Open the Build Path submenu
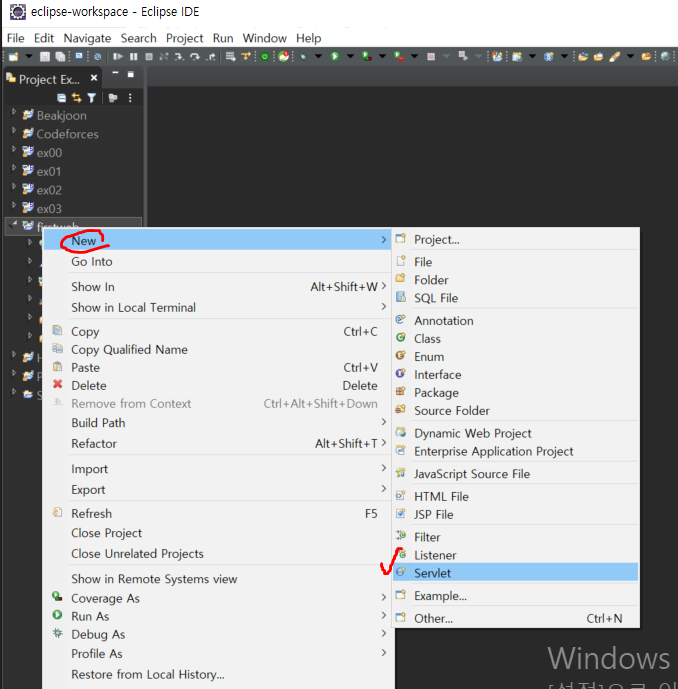The width and height of the screenshot is (678, 689). click(x=217, y=423)
